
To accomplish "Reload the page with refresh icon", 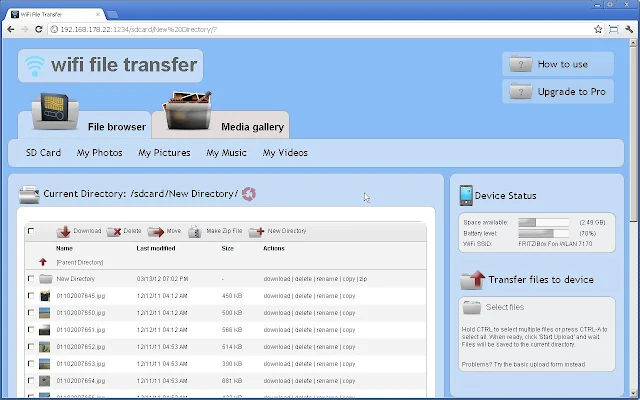I will pos(39,29).
